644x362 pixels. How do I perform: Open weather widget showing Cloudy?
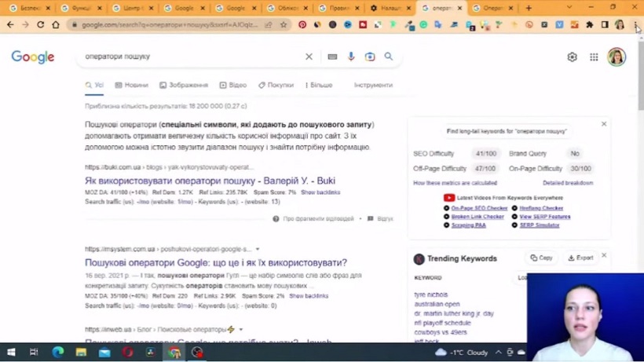click(x=462, y=352)
